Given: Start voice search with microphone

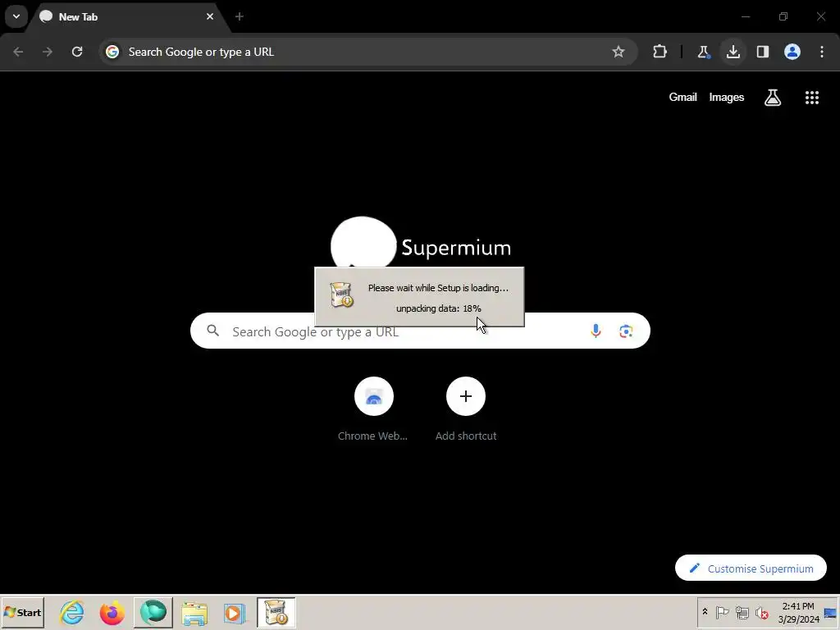Looking at the screenshot, I should coord(596,331).
